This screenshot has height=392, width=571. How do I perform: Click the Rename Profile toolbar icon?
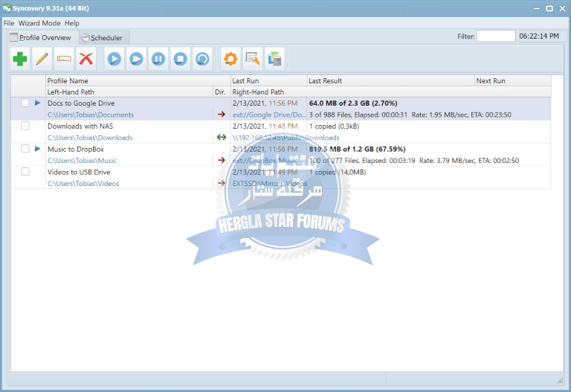pos(64,58)
